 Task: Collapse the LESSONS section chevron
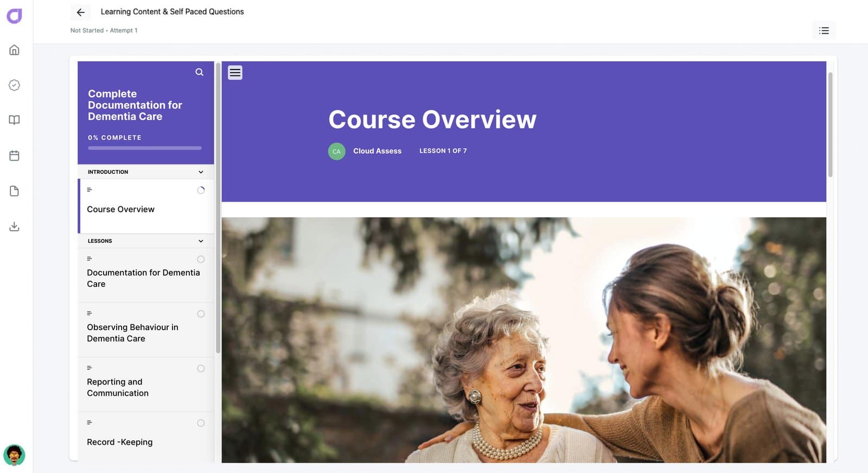(201, 241)
